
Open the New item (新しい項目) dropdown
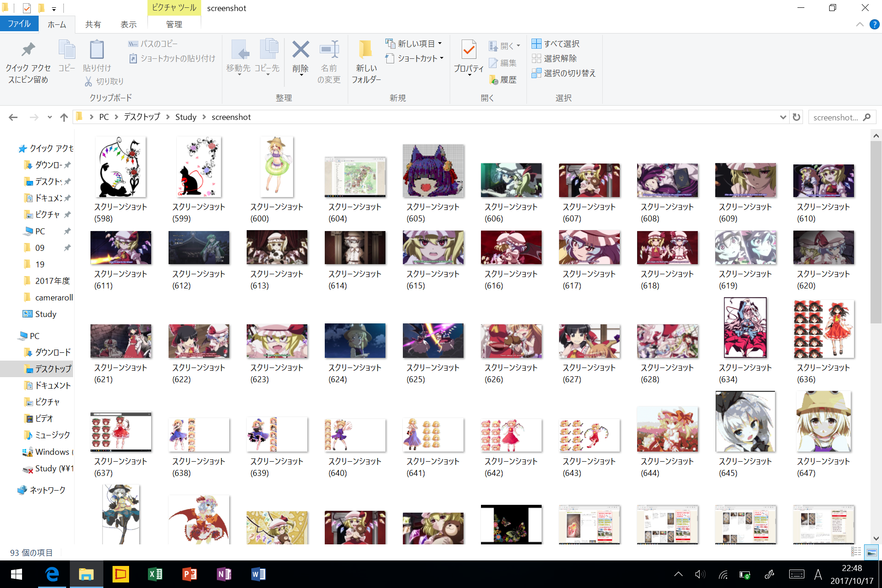tap(413, 44)
